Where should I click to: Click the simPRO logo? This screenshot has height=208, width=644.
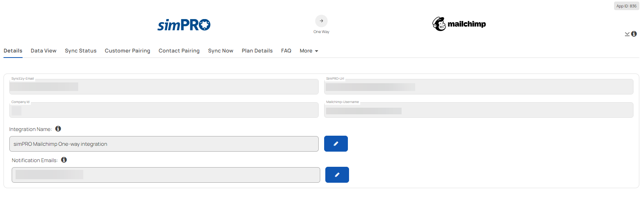184,25
